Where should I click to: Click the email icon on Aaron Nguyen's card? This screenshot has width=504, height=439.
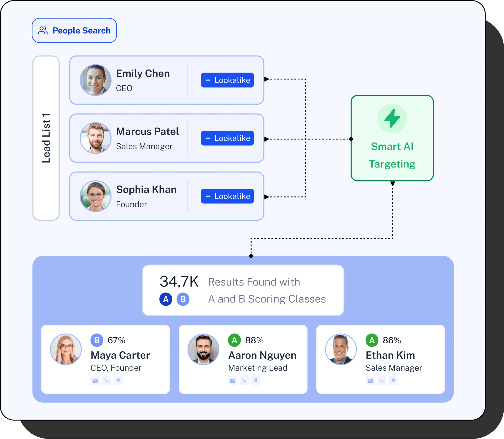[x=232, y=380]
